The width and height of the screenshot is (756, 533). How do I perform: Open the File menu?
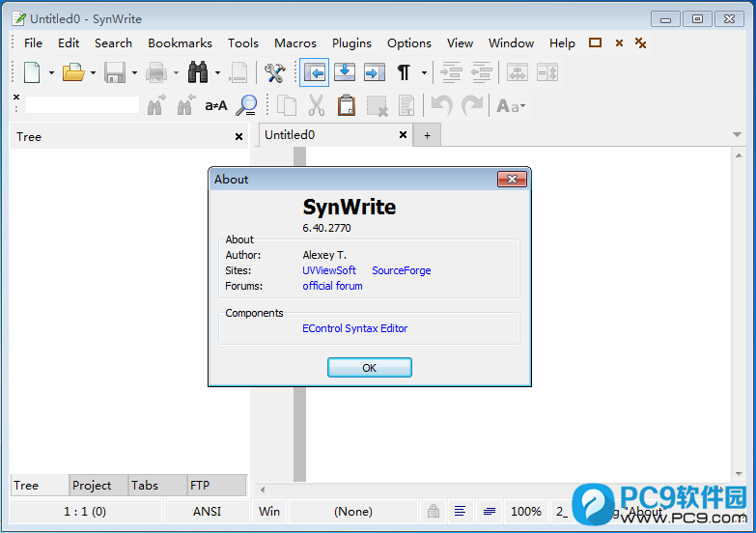[33, 43]
